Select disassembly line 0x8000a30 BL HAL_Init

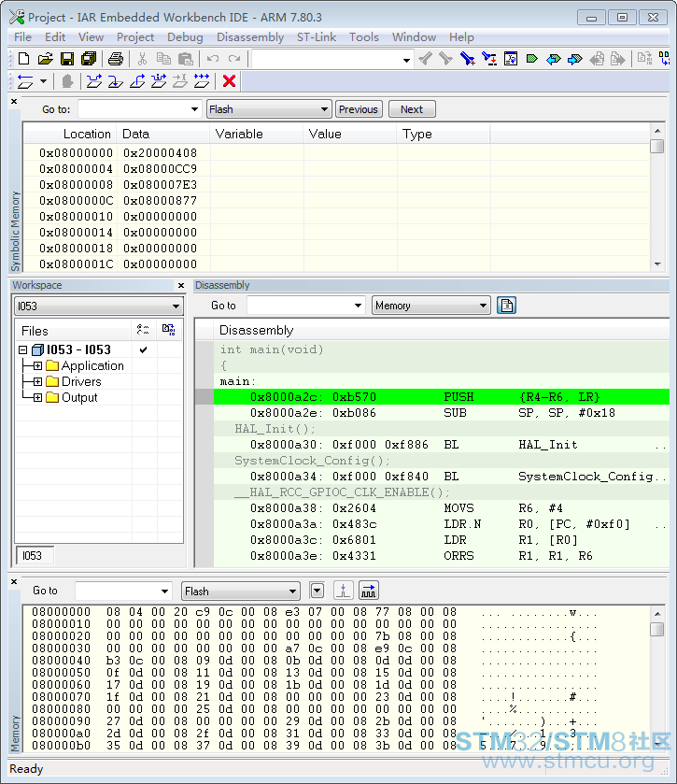[x=442, y=445]
